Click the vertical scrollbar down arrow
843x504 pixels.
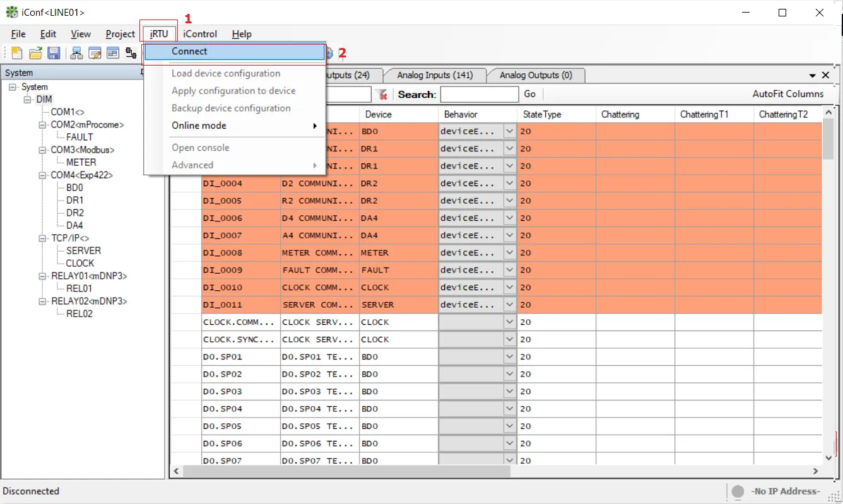829,458
